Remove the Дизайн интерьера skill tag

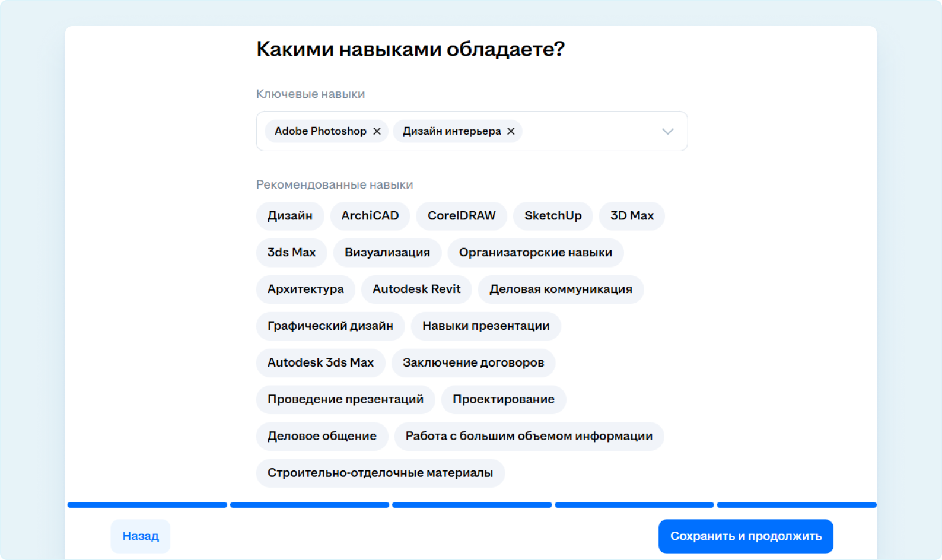(x=511, y=131)
